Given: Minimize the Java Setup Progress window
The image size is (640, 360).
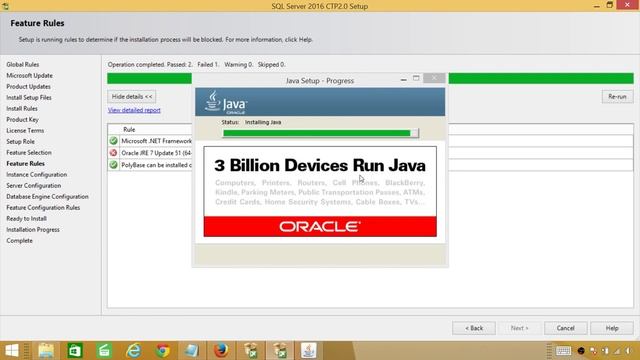Looking at the screenshot, I should (x=403, y=78).
